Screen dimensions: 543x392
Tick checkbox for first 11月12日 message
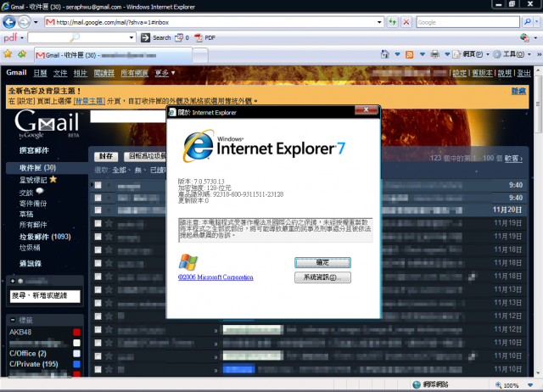coord(98,316)
